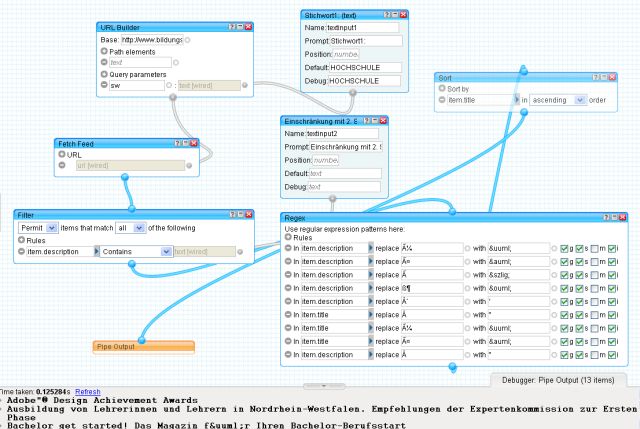Image resolution: width=640 pixels, height=429 pixels.
Task: Uncheck i flag on item.description &auml; rule
Action: pyautogui.click(x=612, y=262)
